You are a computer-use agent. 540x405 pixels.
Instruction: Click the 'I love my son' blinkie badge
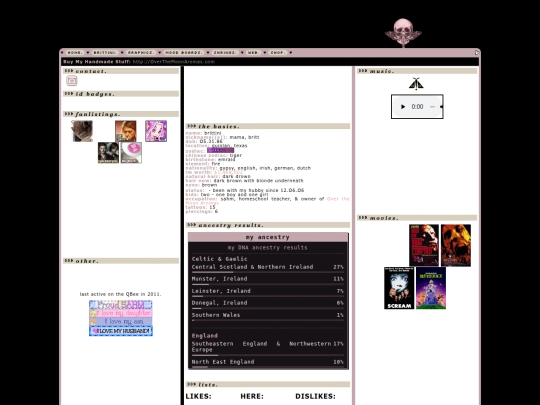click(121, 322)
